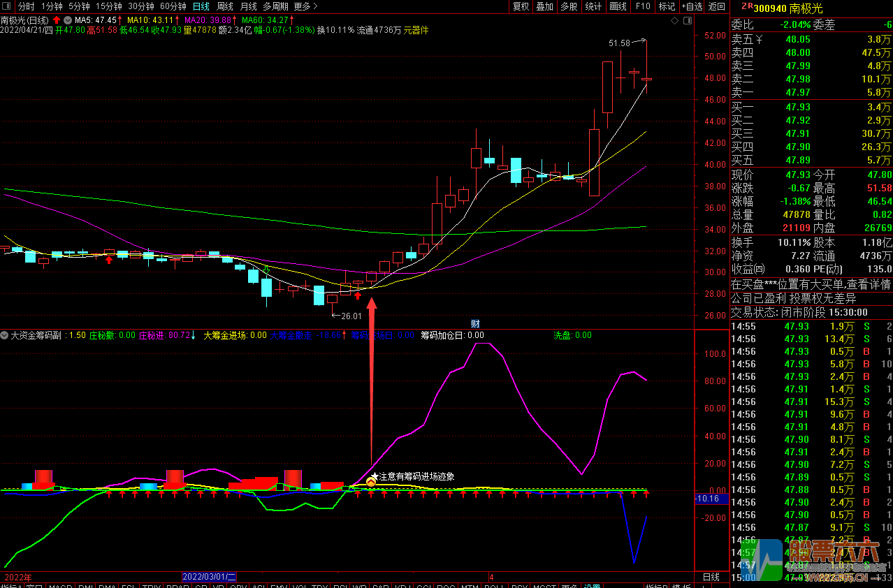Click the 元器件 sector link
The image size is (893, 588).
416,30
